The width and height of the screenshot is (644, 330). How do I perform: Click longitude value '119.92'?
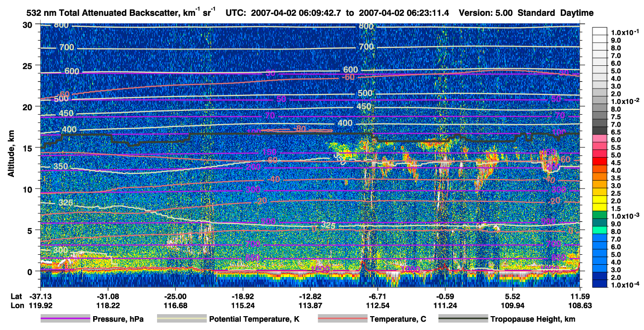40,306
